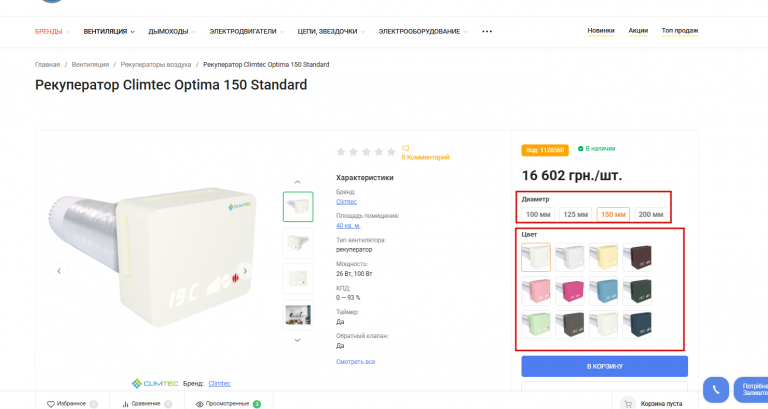768x409 pixels.
Task: Click the empty cart icon
Action: [628, 403]
